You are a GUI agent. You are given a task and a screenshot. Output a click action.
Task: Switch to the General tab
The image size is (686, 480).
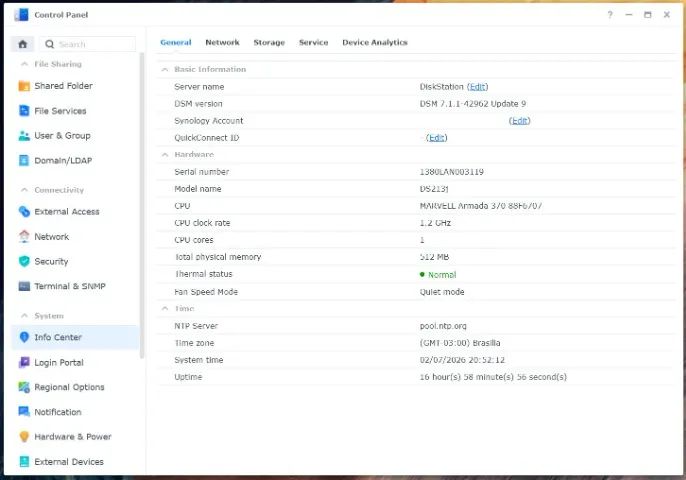pos(176,42)
